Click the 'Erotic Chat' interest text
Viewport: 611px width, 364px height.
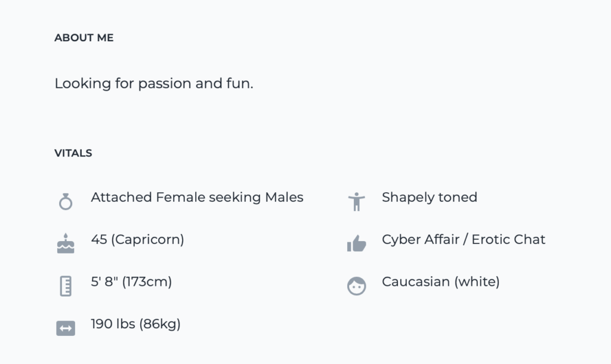click(x=508, y=240)
